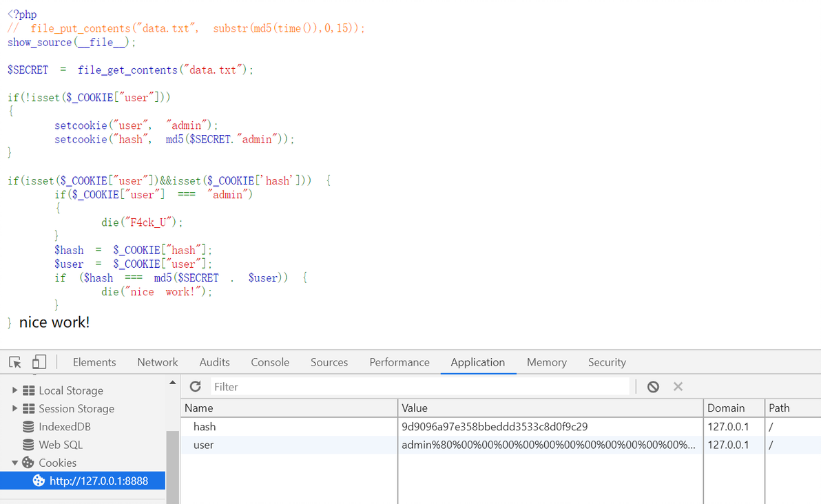Screen dimensions: 821x504
Task: Refresh the cookies table
Action: point(196,387)
